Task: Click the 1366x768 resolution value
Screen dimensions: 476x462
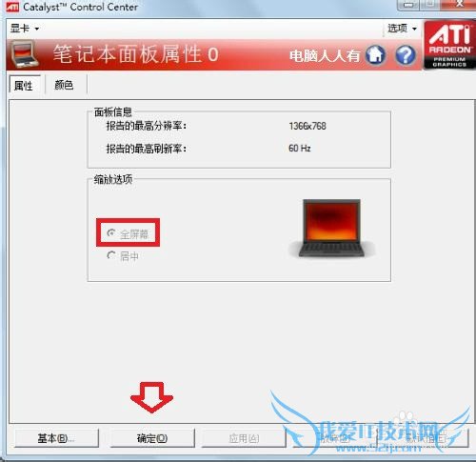Action: pyautogui.click(x=307, y=126)
